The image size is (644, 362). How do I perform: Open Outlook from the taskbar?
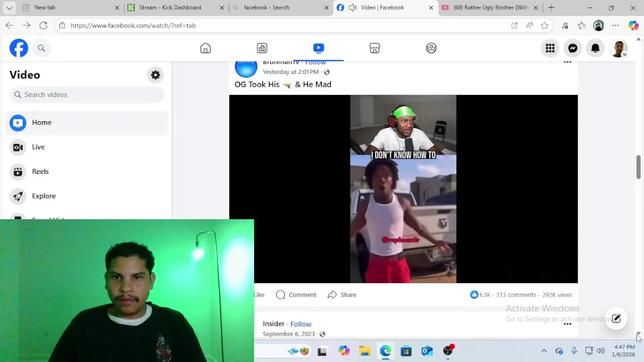(x=427, y=351)
